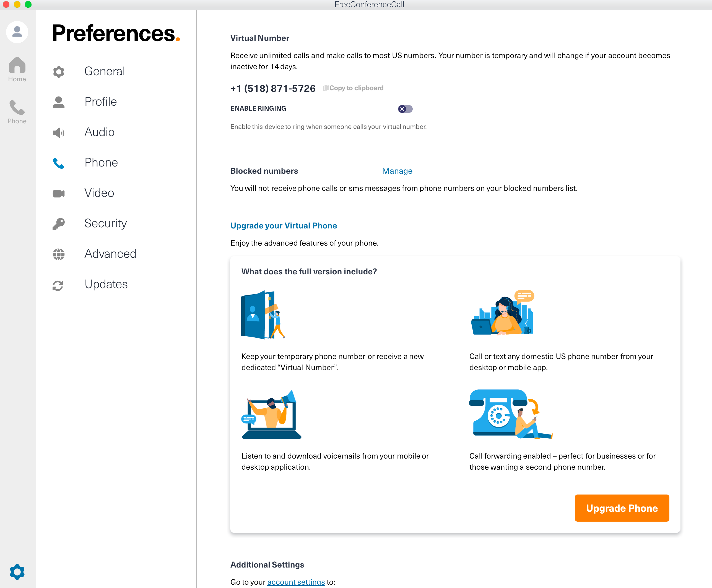Select the Profile person icon
The width and height of the screenshot is (712, 588).
(x=58, y=102)
